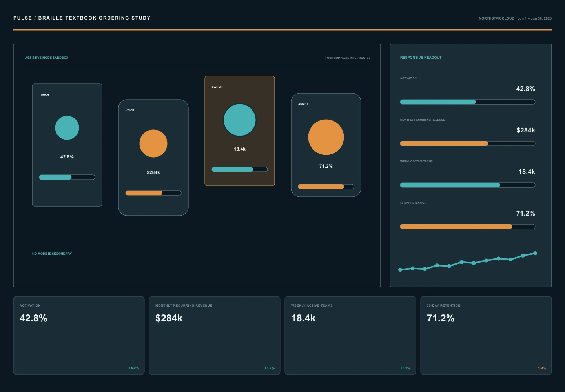
Task: Click the teal circle in SWITCH card
Action: (240, 120)
